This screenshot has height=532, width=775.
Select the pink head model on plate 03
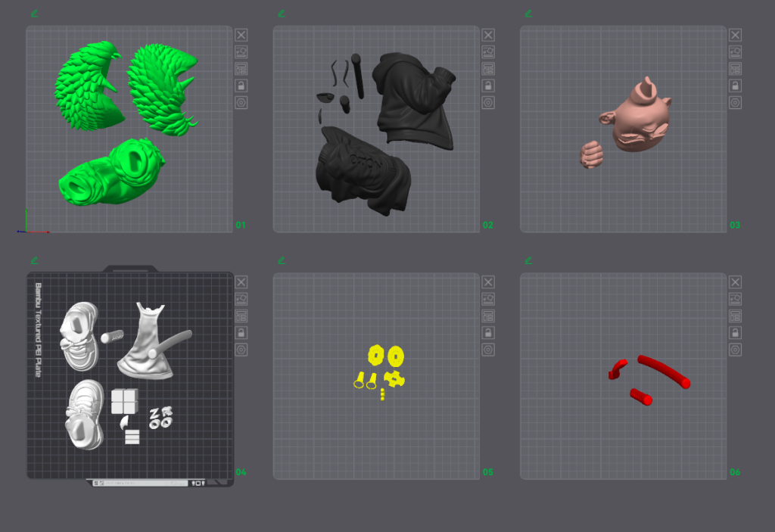tap(636, 115)
